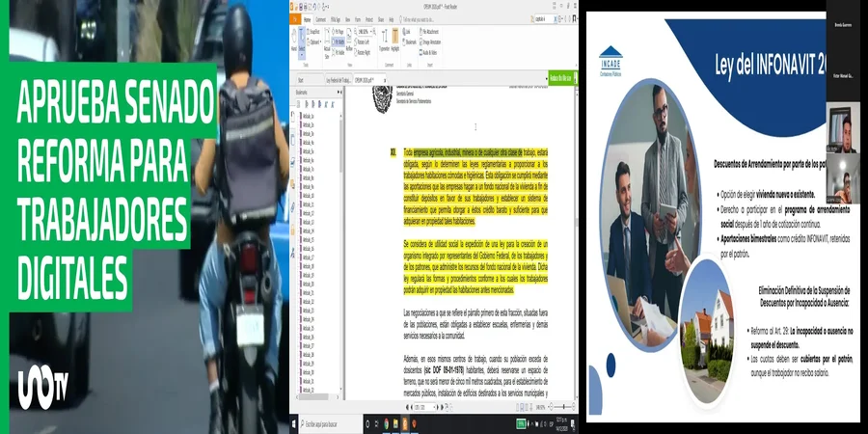Click the Windows taskbar search box
The height and width of the screenshot is (434, 868).
point(331,424)
